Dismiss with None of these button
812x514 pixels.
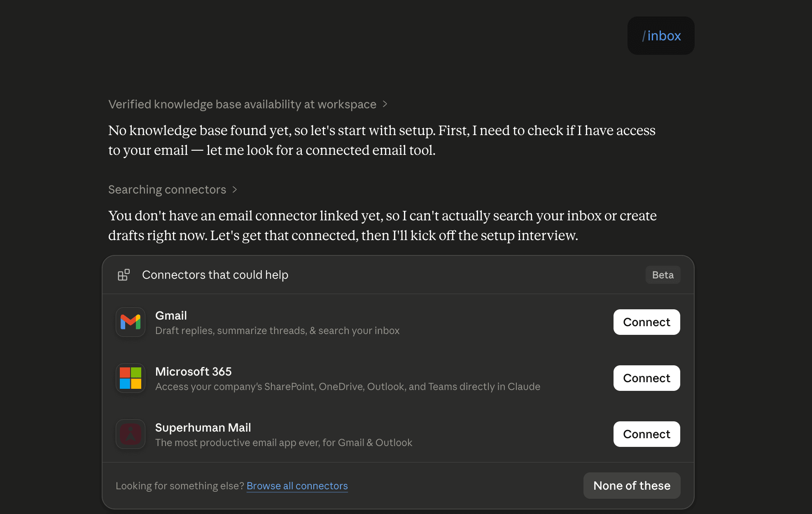[632, 486]
